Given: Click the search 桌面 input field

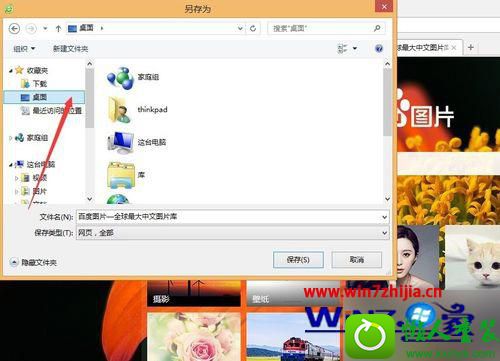Looking at the screenshot, I should pyautogui.click(x=321, y=29).
